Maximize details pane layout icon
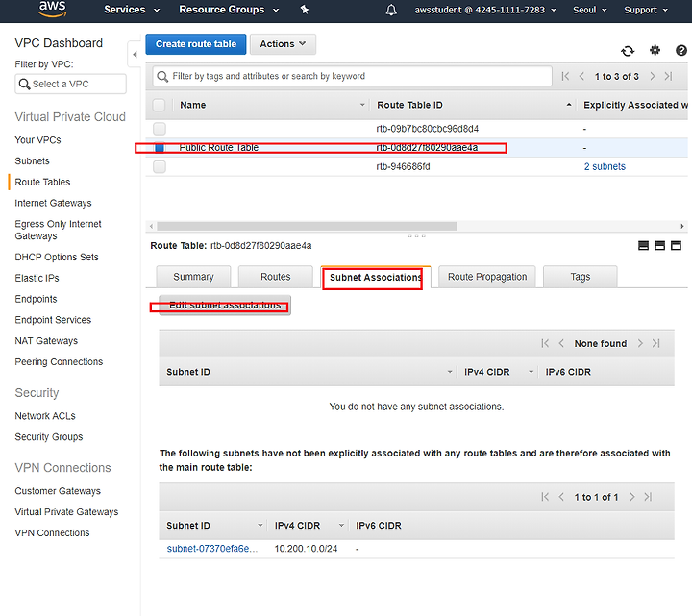Viewport: 692px width, 616px height. pos(676,245)
